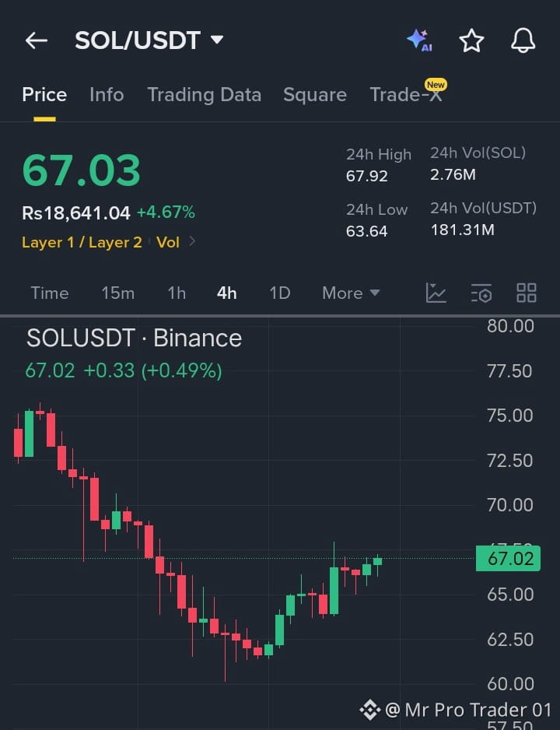Click the green 67.02 price label on axis
This screenshot has width=560, height=730.
pyautogui.click(x=509, y=559)
